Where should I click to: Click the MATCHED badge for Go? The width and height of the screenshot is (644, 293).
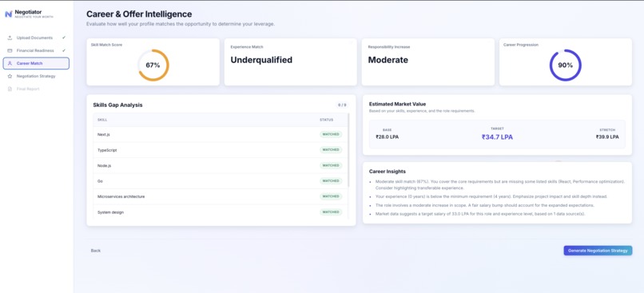pyautogui.click(x=331, y=181)
